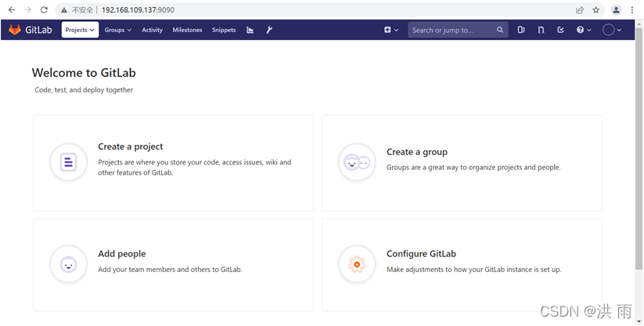Open the Merge requests icon
This screenshot has height=326, width=644.
(541, 30)
